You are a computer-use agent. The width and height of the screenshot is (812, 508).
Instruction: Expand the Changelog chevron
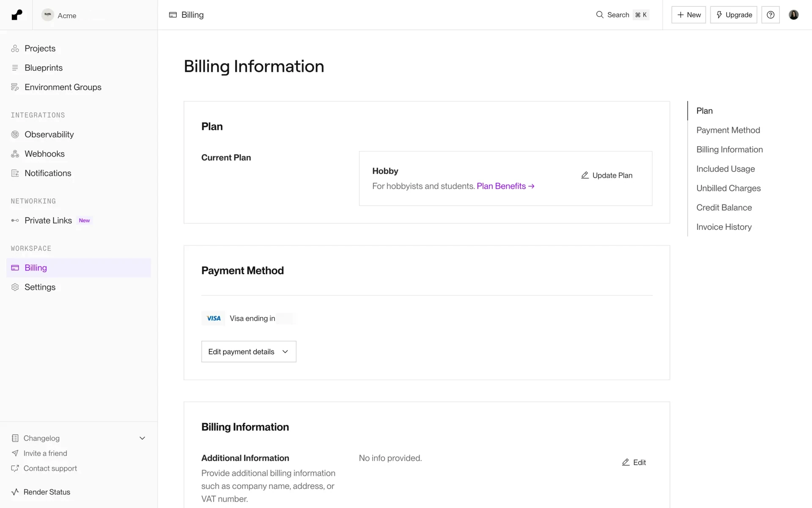click(143, 438)
